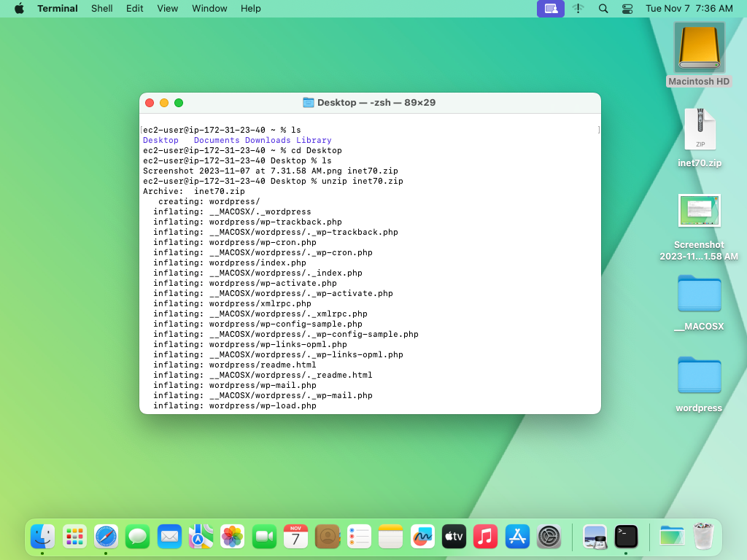Image resolution: width=747 pixels, height=560 pixels.
Task: Click the Screenshot .png filename in ls output
Action: (x=242, y=171)
